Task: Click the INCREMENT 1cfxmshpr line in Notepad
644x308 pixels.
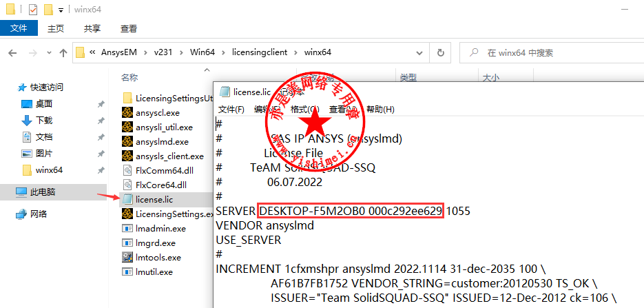Action: coord(381,269)
